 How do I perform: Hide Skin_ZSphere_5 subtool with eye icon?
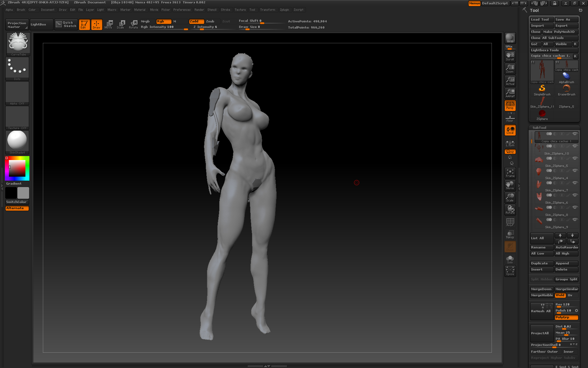click(x=575, y=158)
